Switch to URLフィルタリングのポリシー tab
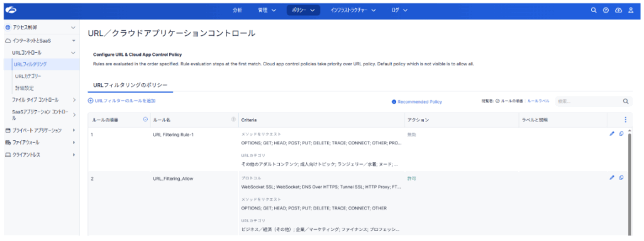This screenshot has height=241, width=644. 131,85
